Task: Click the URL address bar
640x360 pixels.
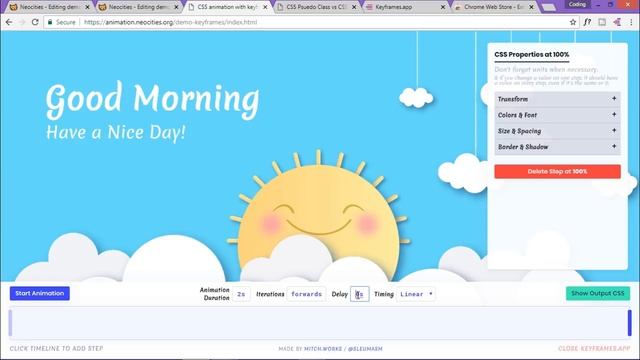Action: tap(310, 22)
